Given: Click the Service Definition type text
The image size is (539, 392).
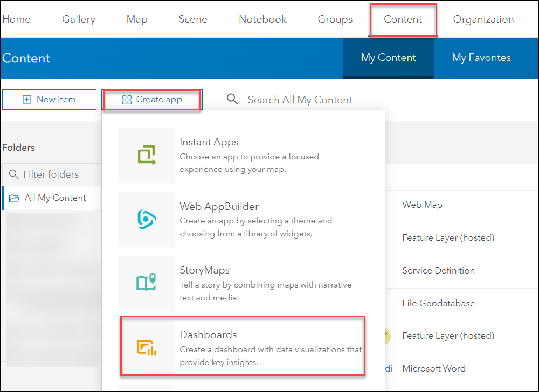Looking at the screenshot, I should coord(438,270).
